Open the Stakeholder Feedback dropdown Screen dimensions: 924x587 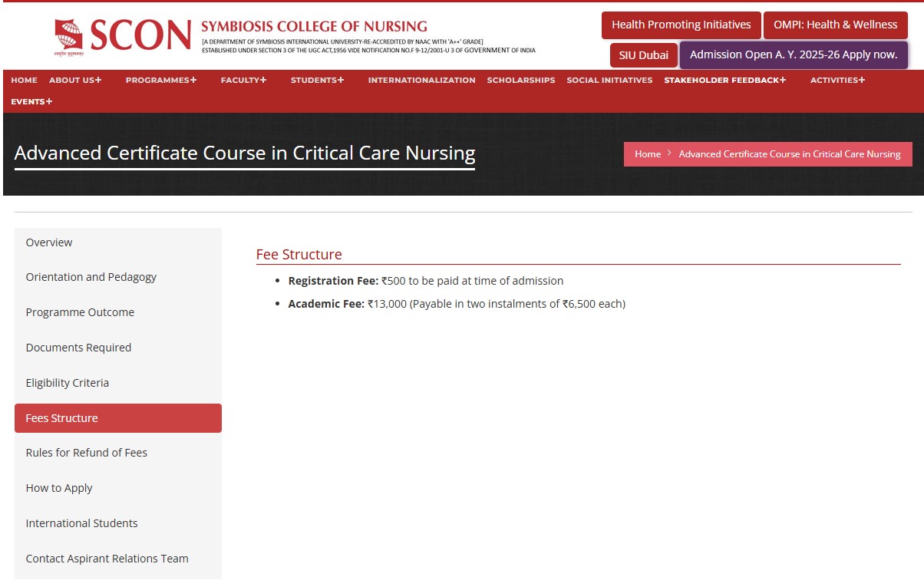tap(724, 80)
